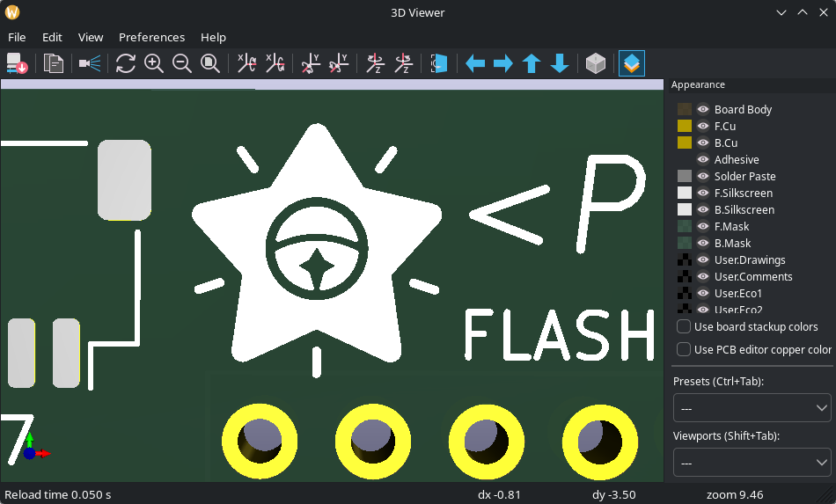Click the 'zoom 9.46' status bar value
The image size is (836, 504).
click(x=735, y=495)
